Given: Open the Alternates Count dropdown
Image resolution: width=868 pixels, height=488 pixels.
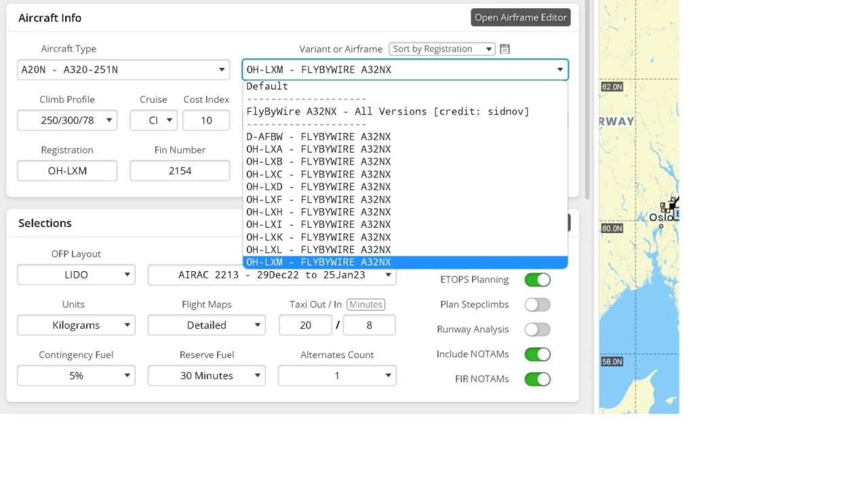Looking at the screenshot, I should tap(337, 375).
